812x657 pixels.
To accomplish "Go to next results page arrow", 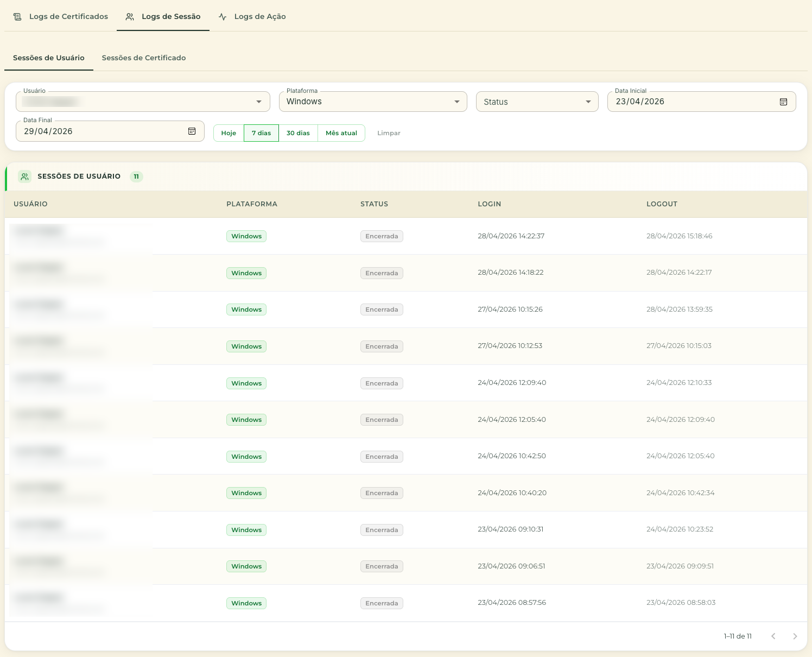I will point(795,636).
